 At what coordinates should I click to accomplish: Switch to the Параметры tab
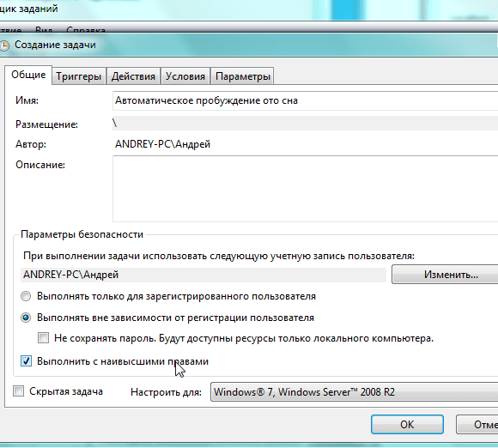(243, 76)
